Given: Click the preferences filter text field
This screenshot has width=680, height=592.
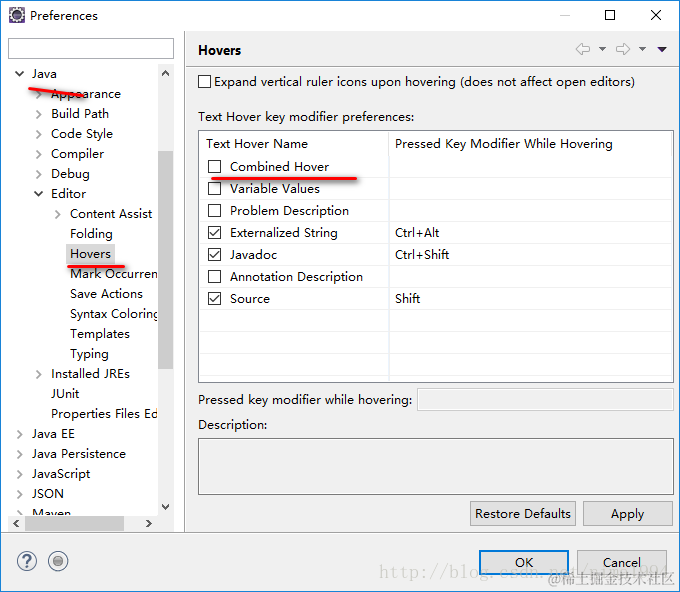Looking at the screenshot, I should 91,48.
